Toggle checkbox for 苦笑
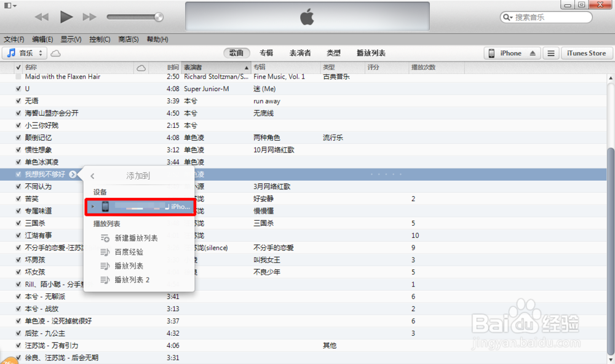 [18, 199]
